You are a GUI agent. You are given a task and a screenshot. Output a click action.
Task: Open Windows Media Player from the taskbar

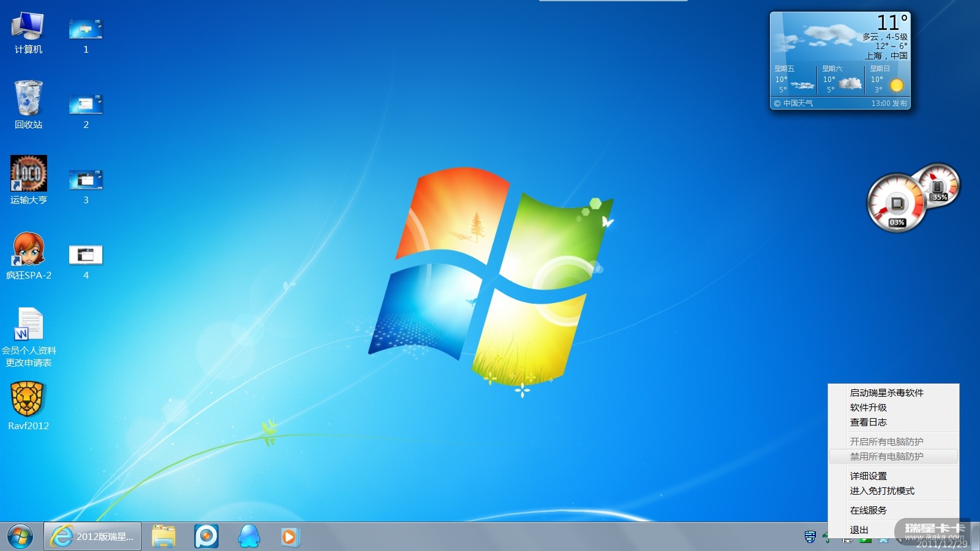pos(289,536)
